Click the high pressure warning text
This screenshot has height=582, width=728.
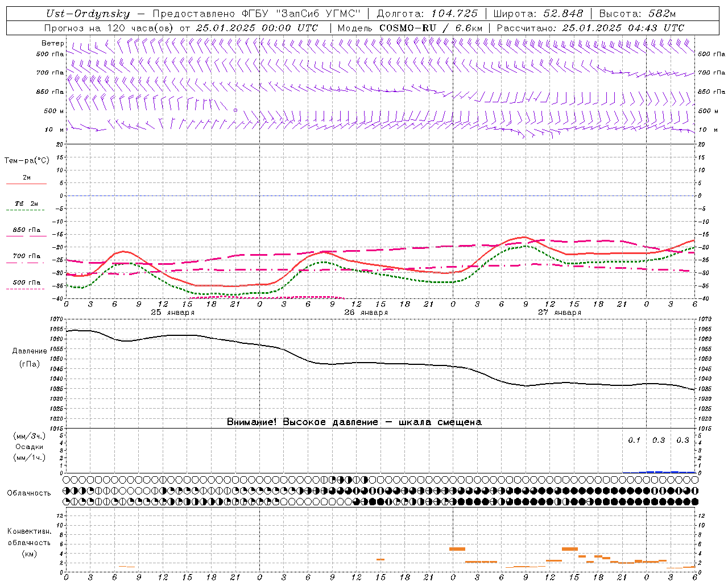tap(354, 422)
